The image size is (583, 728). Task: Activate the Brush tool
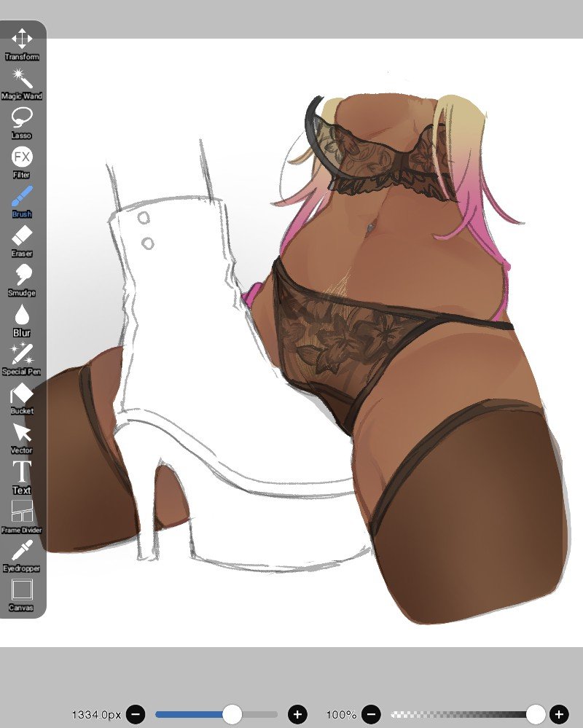tap(22, 202)
